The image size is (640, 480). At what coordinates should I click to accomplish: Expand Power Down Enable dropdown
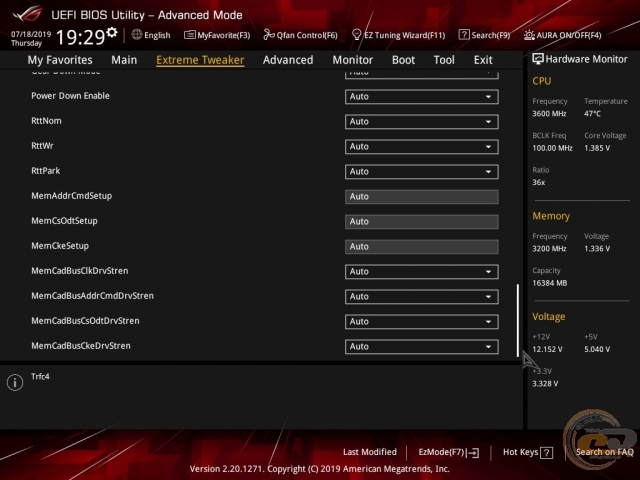pos(421,97)
